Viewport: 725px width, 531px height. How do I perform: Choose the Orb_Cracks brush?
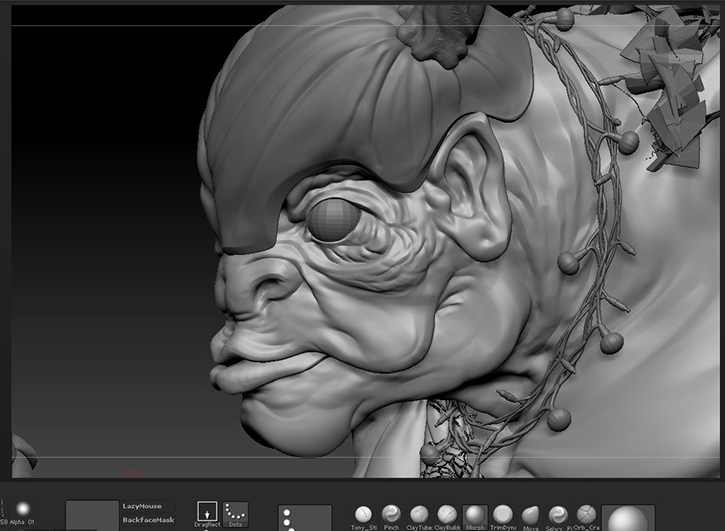(586, 517)
